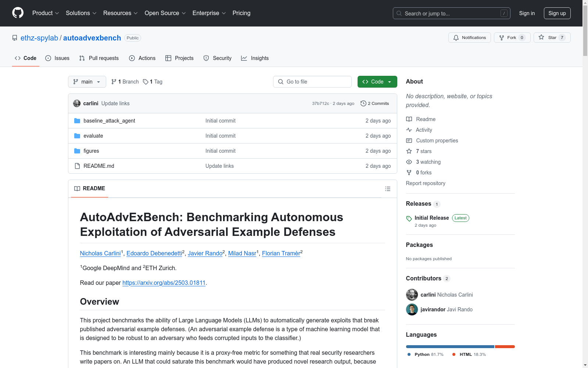Expand the Resources menu
This screenshot has width=588, height=368.
pyautogui.click(x=121, y=13)
